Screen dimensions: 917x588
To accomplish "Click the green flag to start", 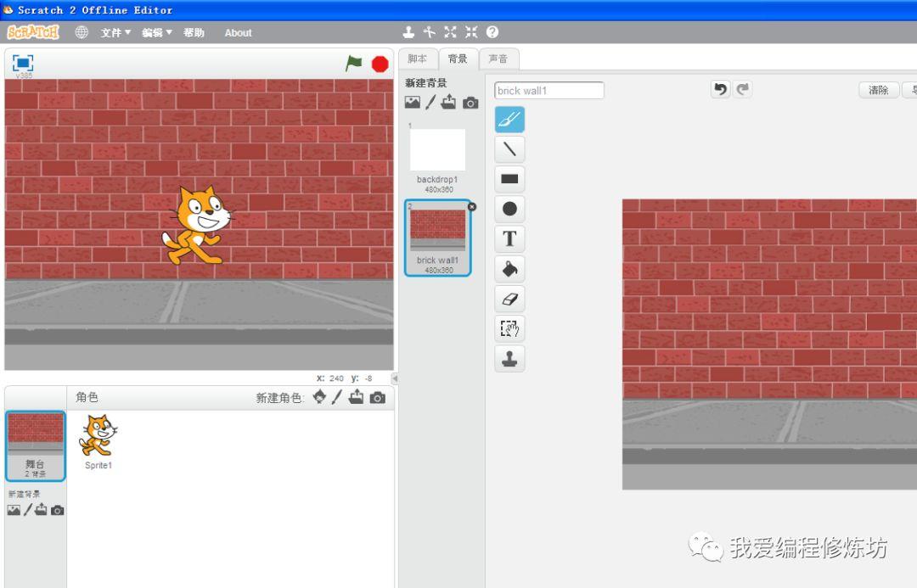I will coord(354,63).
